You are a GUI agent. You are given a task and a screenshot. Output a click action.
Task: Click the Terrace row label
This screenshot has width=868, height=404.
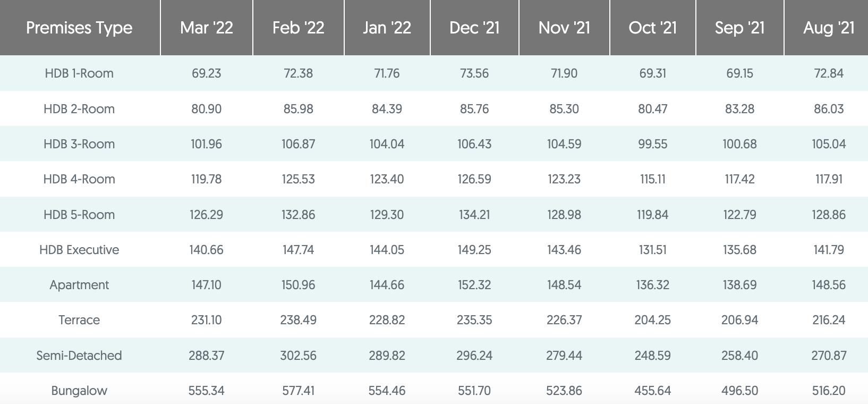coord(79,320)
